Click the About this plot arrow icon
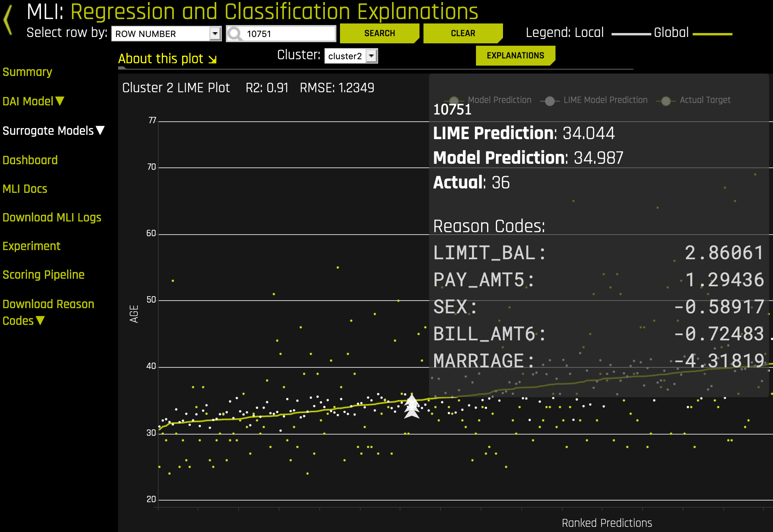 click(213, 60)
